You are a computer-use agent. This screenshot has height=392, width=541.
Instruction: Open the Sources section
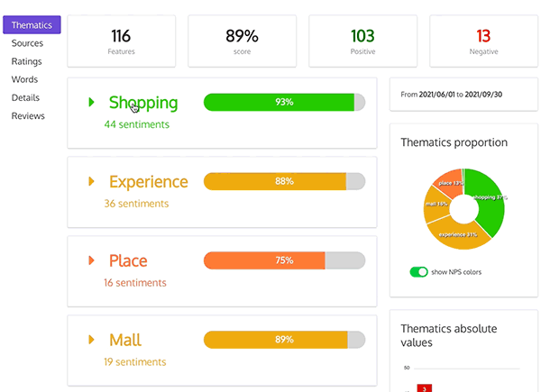click(27, 43)
